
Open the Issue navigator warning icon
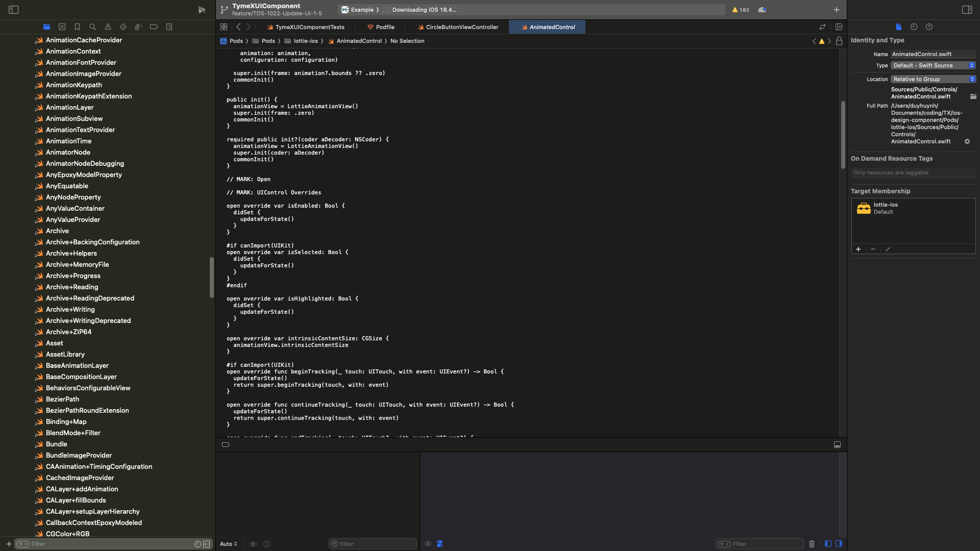pyautogui.click(x=108, y=27)
